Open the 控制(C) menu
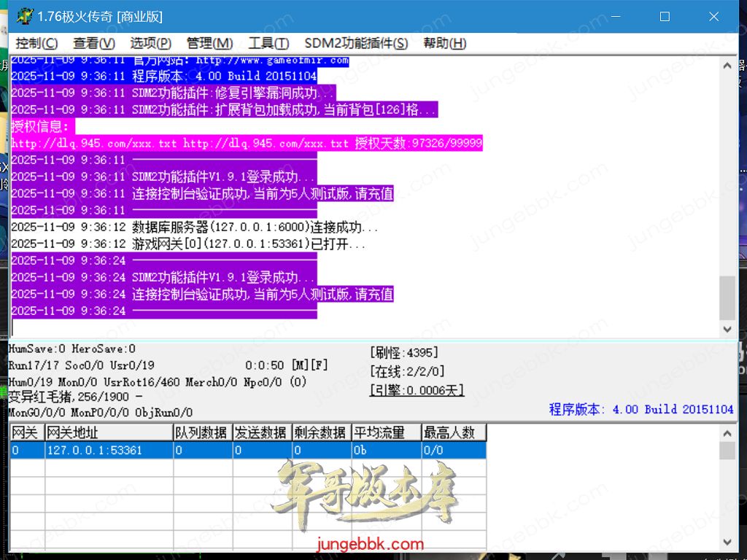Image resolution: width=747 pixels, height=560 pixels. (36, 43)
